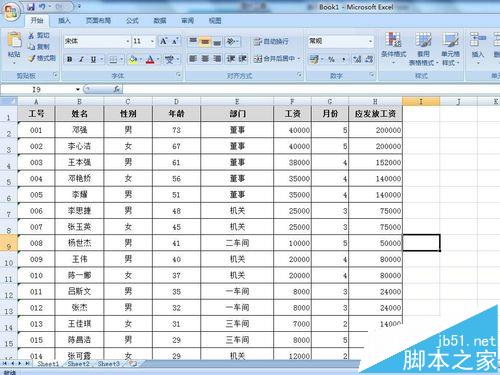Switch to the Data tab
The height and width of the screenshot is (375, 500).
[x=160, y=21]
